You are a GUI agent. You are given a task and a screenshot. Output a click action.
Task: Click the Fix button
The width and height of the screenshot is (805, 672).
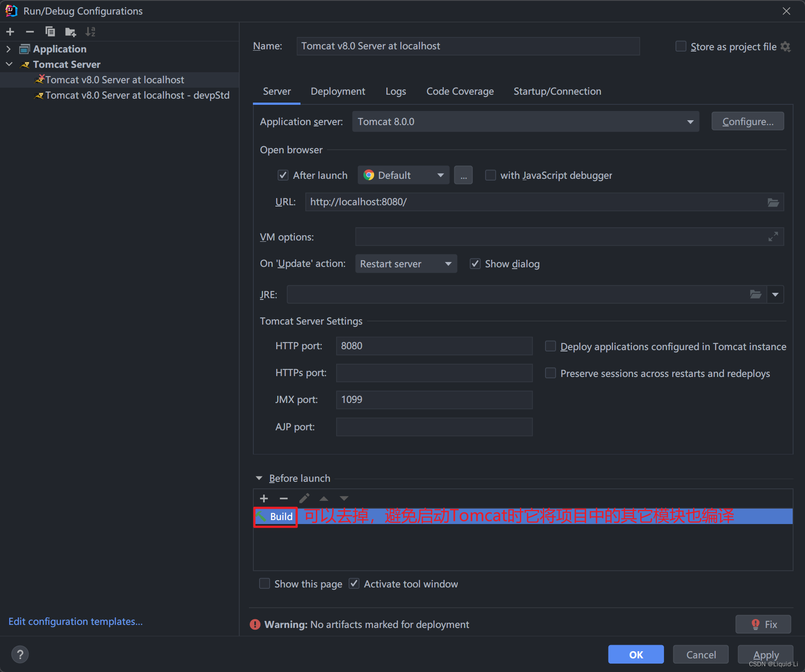(x=763, y=624)
